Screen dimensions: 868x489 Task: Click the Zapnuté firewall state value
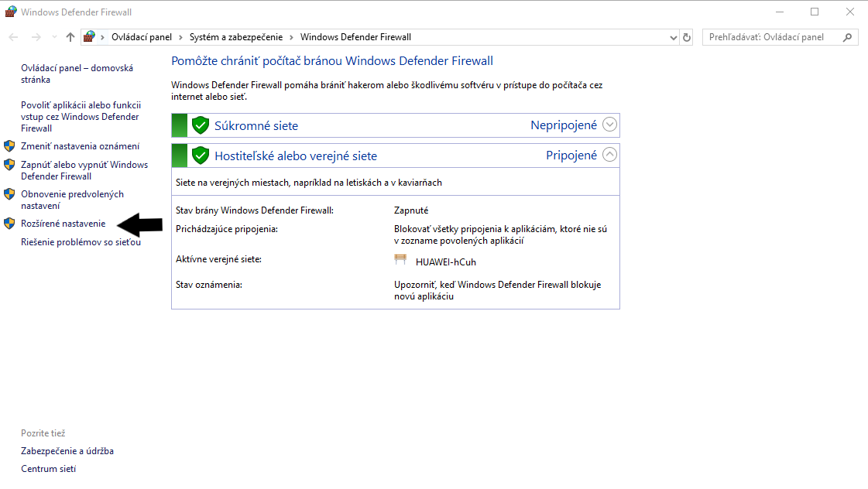[411, 210]
